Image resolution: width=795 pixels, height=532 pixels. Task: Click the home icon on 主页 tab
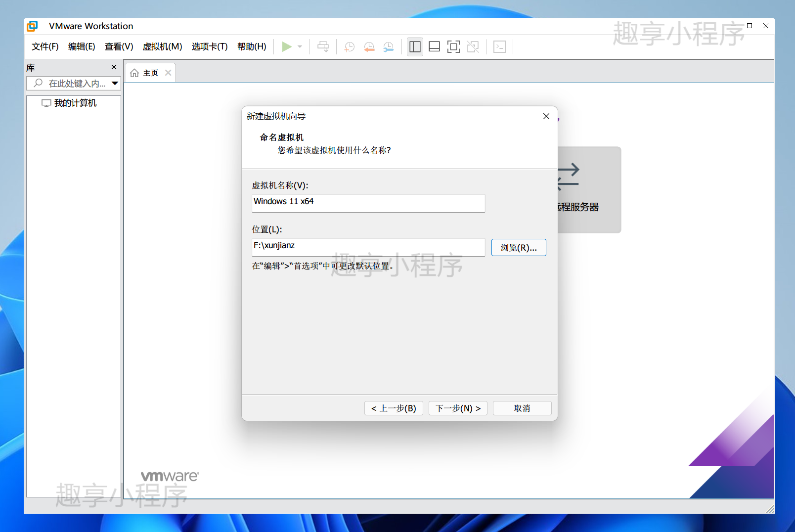[x=134, y=73]
